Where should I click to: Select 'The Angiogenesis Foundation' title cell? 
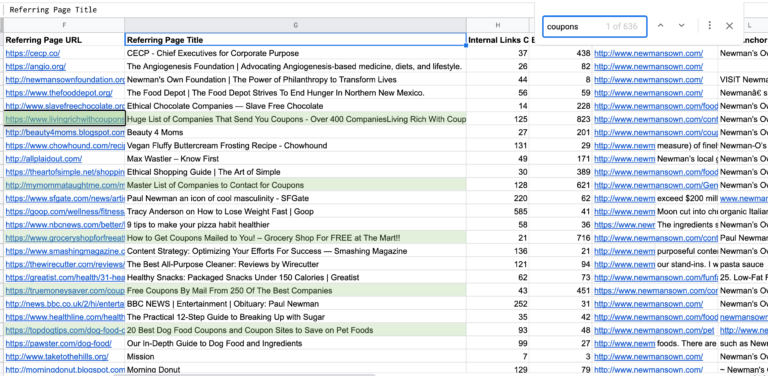(x=295, y=66)
